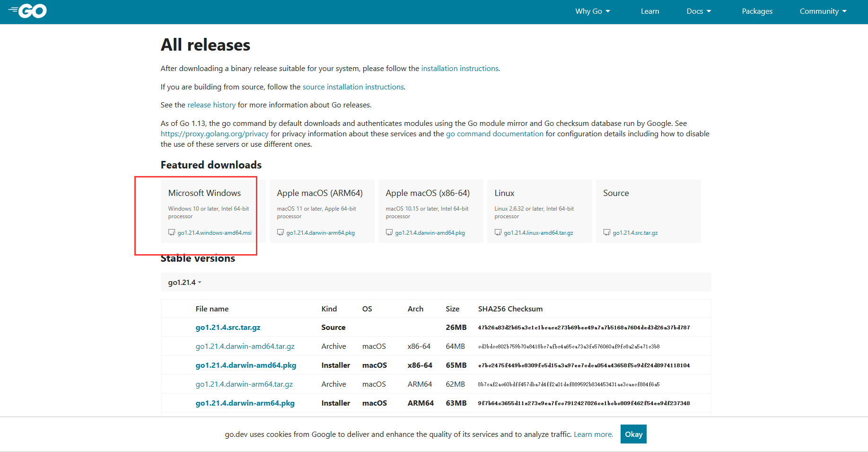Click download icon beside go1.21.4.linux-amd64.tar.gz
The image size is (868, 452).
tap(498, 232)
